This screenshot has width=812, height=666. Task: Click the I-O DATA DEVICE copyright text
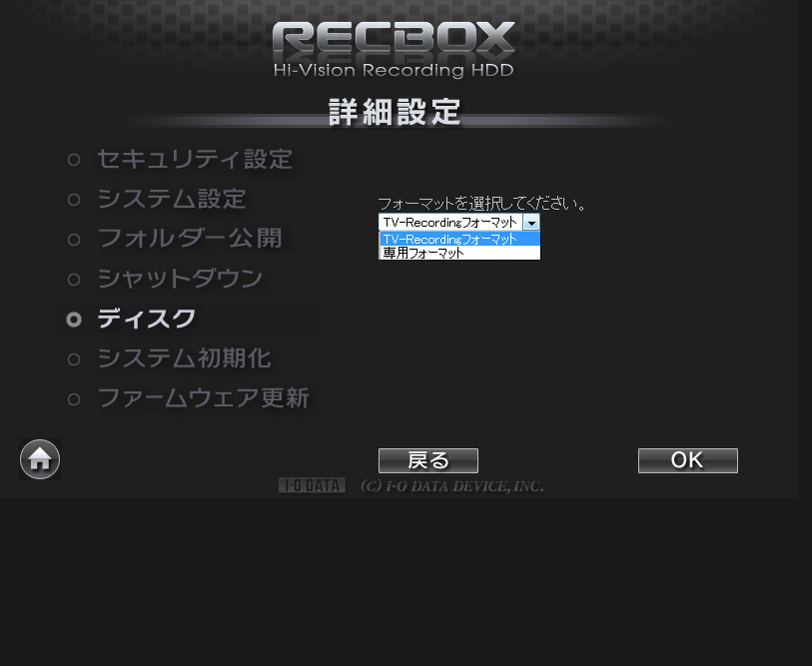(x=451, y=486)
